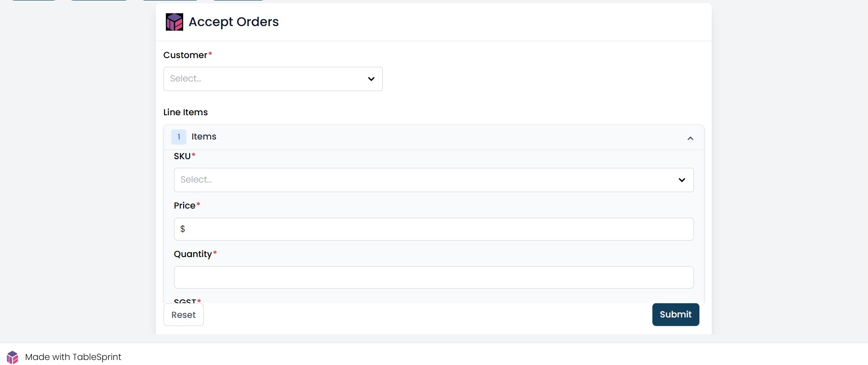Open the SKU select box
Viewport: 868px width, 365px height.
pyautogui.click(x=434, y=180)
